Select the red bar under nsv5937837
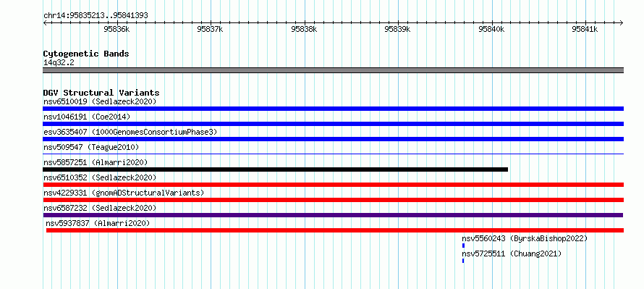644x289 pixels. click(335, 230)
